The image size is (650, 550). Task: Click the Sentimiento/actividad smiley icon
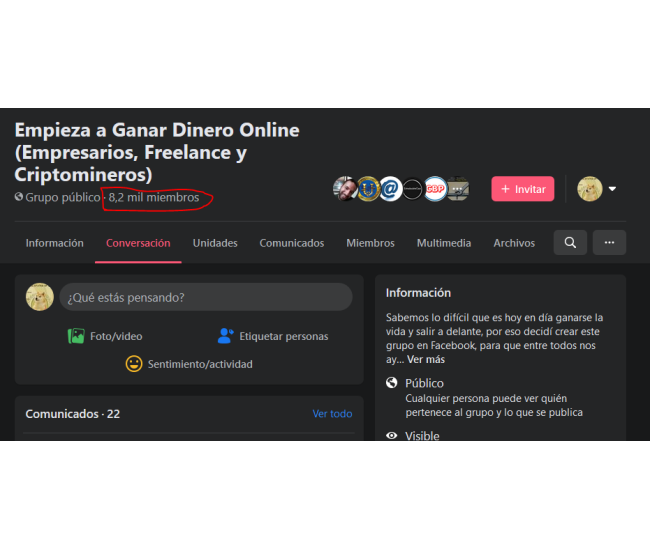tap(134, 364)
